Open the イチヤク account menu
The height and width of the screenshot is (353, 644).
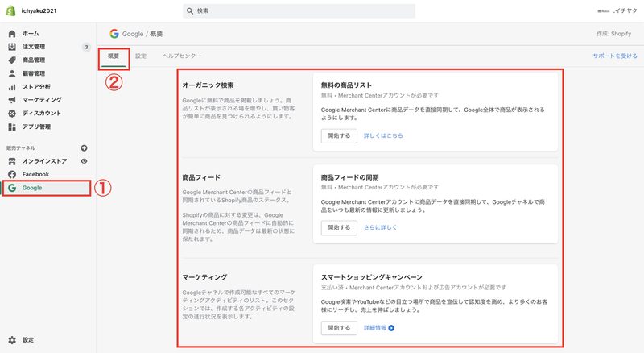pyautogui.click(x=617, y=10)
